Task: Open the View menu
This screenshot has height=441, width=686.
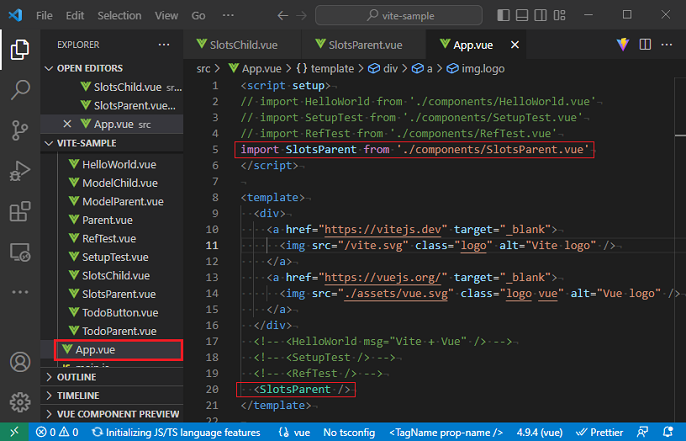Action: [x=166, y=16]
